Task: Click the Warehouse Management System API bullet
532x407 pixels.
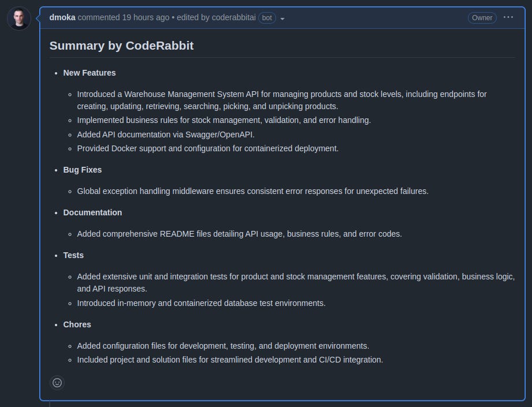Action: click(282, 100)
